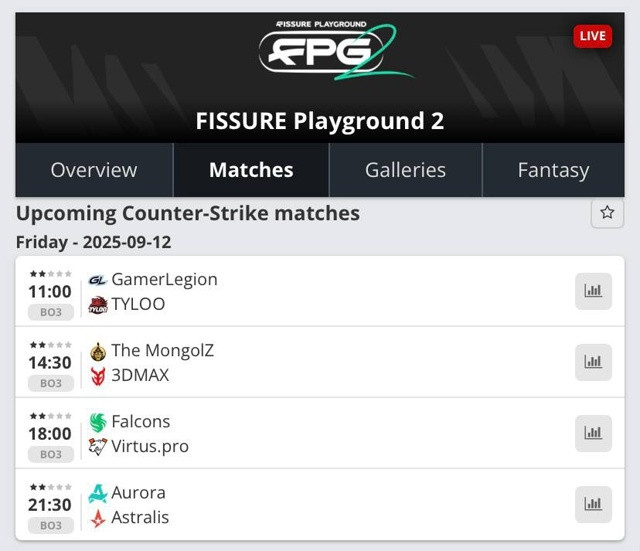The width and height of the screenshot is (640, 551).
Task: Go to the Fantasy tab
Action: tap(553, 170)
